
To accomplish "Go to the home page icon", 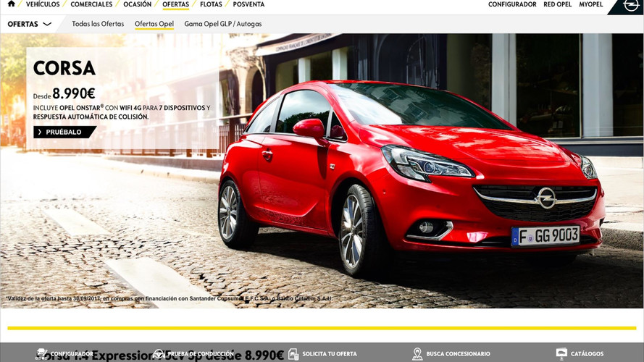I will [x=11, y=4].
